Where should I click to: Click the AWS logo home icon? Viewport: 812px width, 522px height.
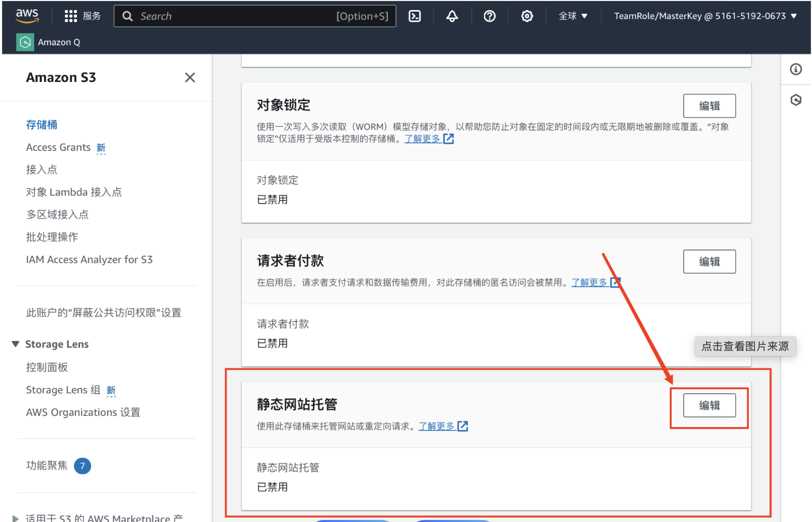pyautogui.click(x=27, y=16)
